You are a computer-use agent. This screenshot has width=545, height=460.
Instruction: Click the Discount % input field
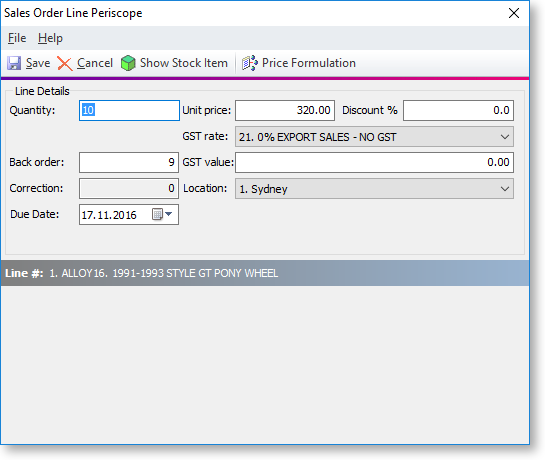(x=458, y=111)
